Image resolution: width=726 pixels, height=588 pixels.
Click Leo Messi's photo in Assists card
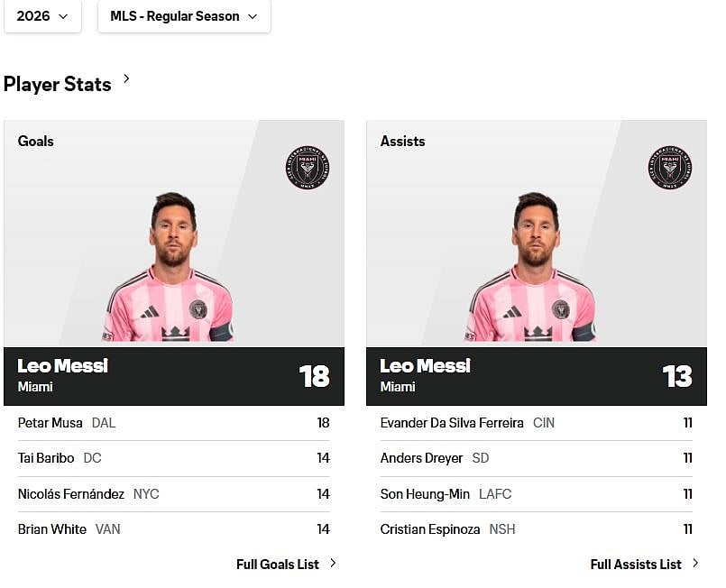tap(532, 267)
